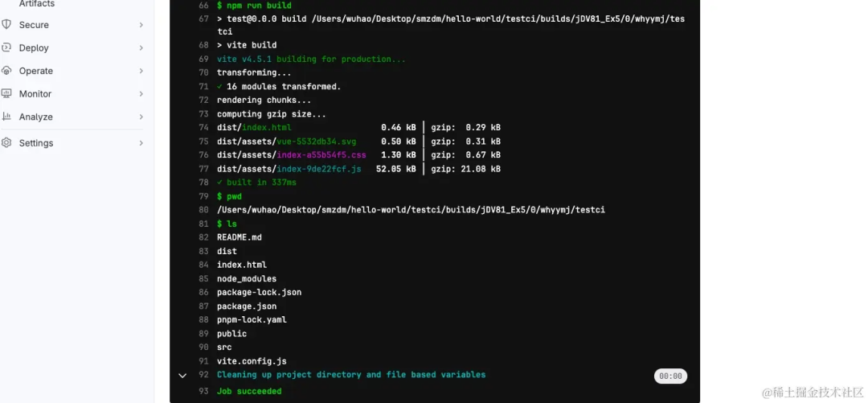Click log line number 79

pyautogui.click(x=203, y=196)
